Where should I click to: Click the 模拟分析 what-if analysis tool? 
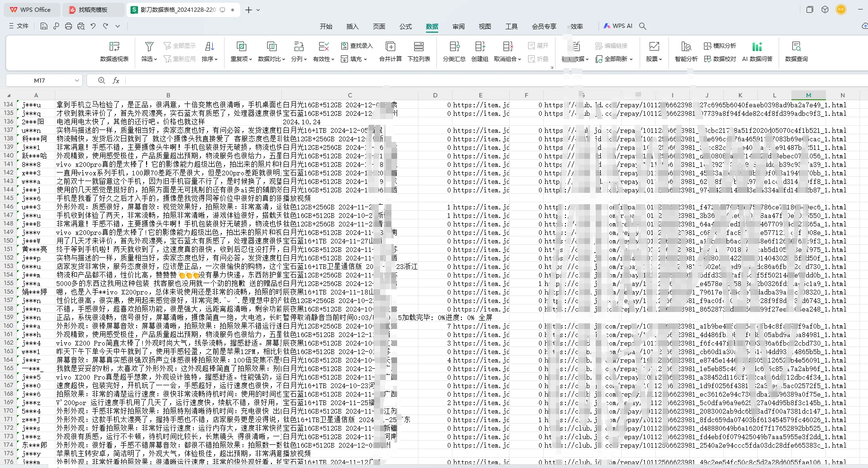[x=720, y=46]
